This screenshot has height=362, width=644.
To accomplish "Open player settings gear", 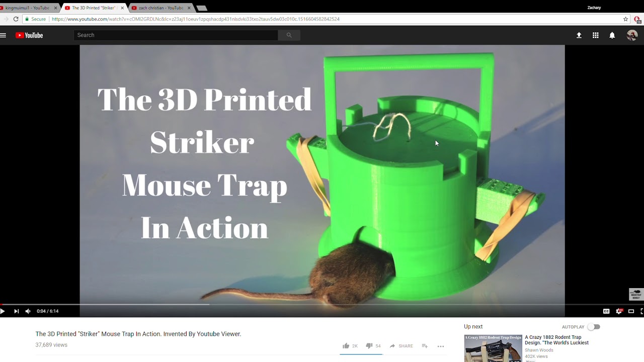I will pyautogui.click(x=619, y=311).
